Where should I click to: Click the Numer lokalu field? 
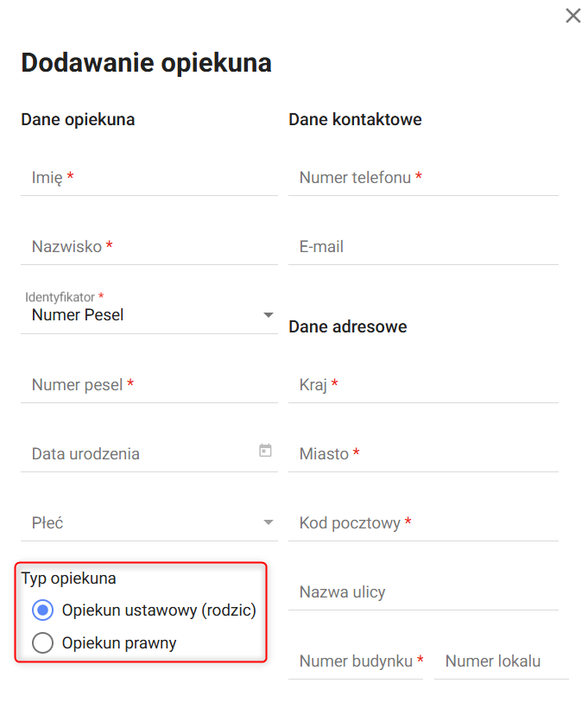click(x=499, y=661)
